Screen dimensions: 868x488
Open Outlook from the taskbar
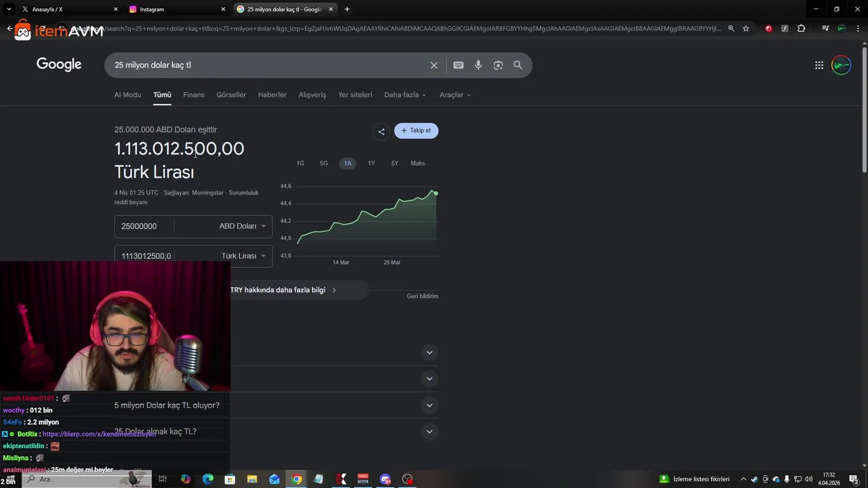point(274,479)
